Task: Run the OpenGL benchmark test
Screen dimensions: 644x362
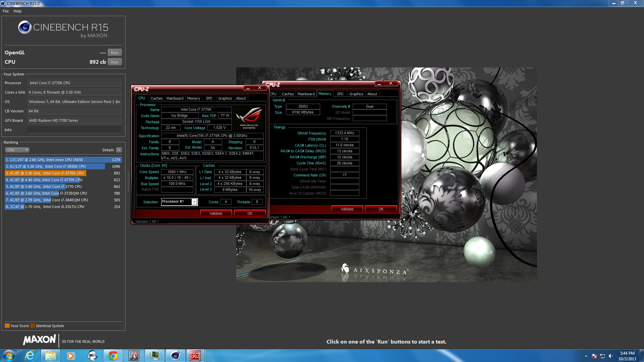Action: (115, 53)
